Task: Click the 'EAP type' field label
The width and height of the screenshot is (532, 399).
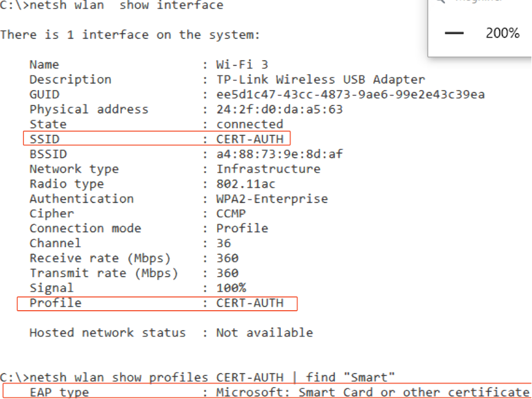Action: [59, 392]
